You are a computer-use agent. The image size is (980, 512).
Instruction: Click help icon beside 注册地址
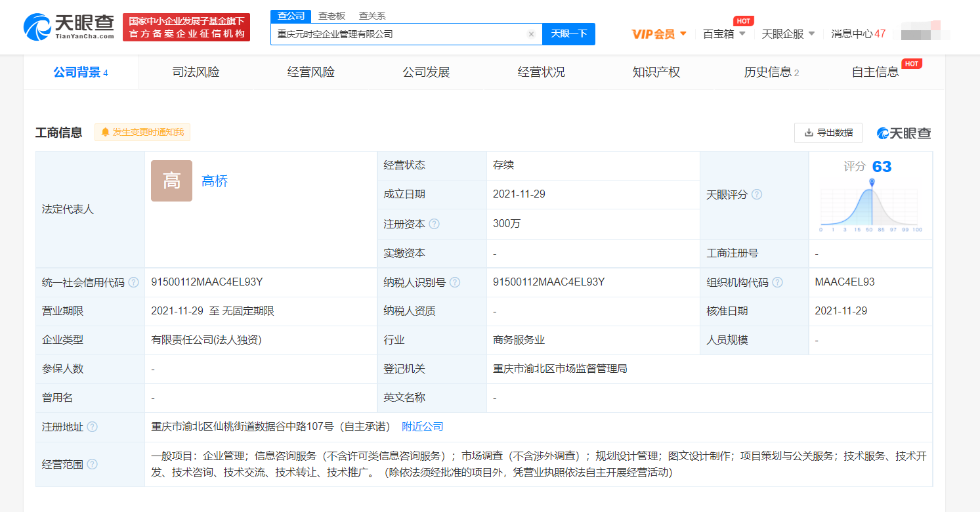point(92,427)
